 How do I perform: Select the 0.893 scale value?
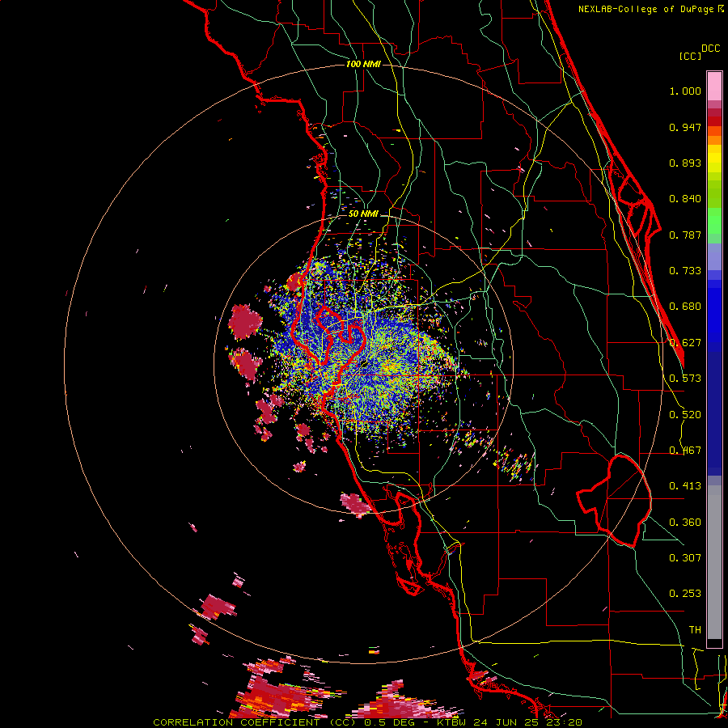click(685, 163)
